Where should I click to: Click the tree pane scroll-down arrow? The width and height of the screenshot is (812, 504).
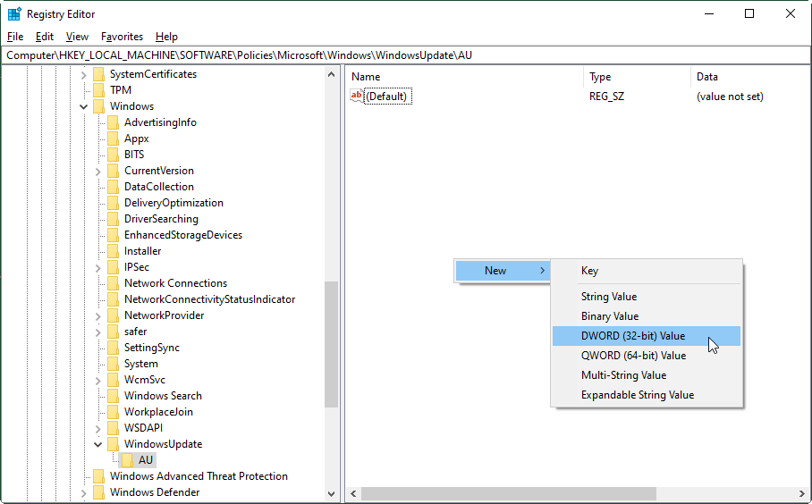pos(332,494)
